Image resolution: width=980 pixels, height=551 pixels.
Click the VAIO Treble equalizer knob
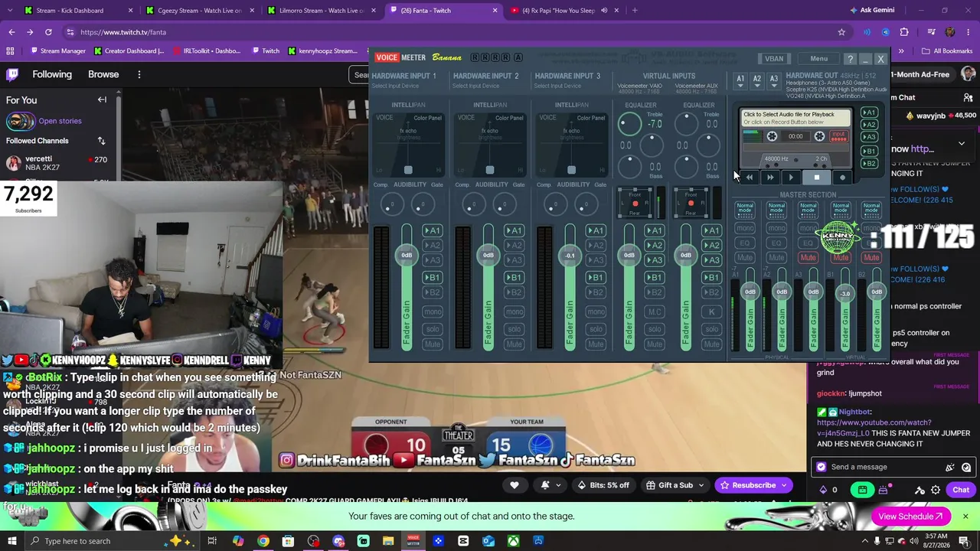[x=630, y=122]
